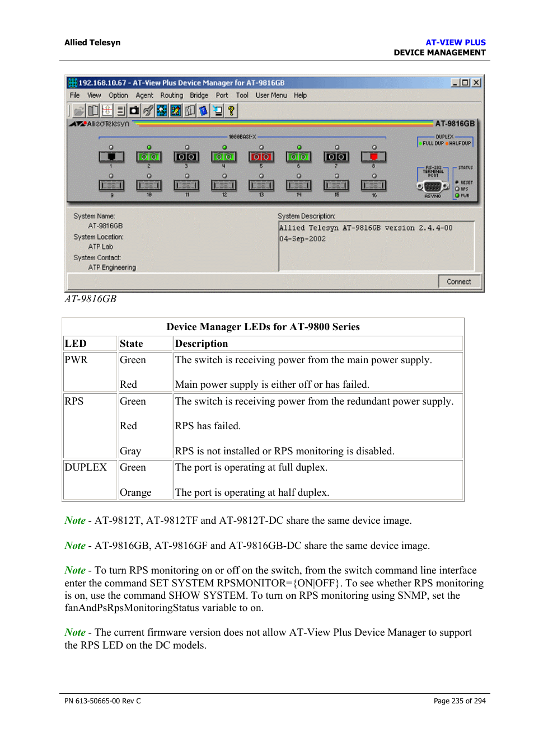Click the text list document toolbar icon
This screenshot has width=534, height=756.
121,111
